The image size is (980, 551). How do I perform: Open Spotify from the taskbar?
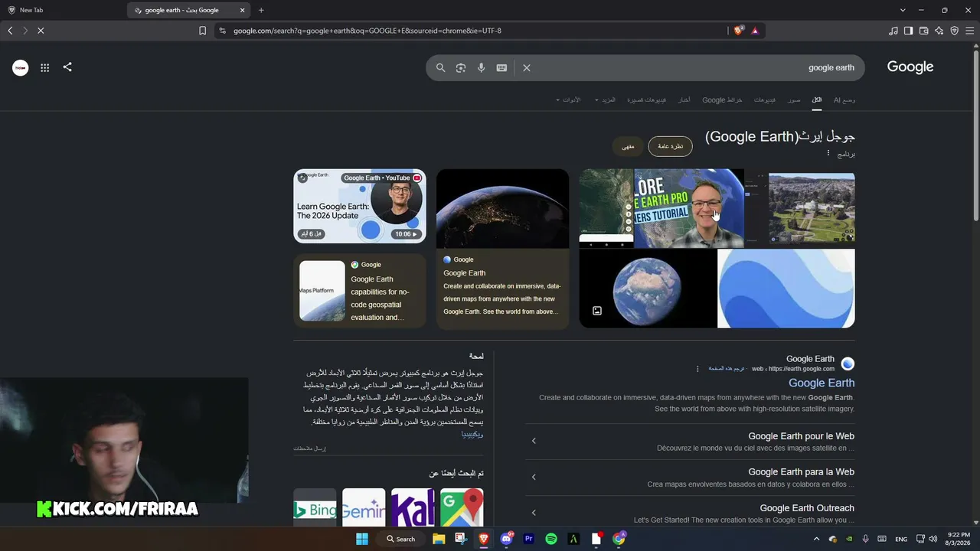tap(551, 539)
